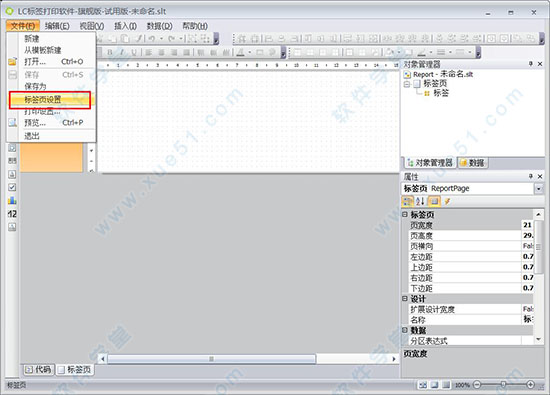This screenshot has width=550, height=395.
Task: Click the zoom out minus button
Action: 477,385
